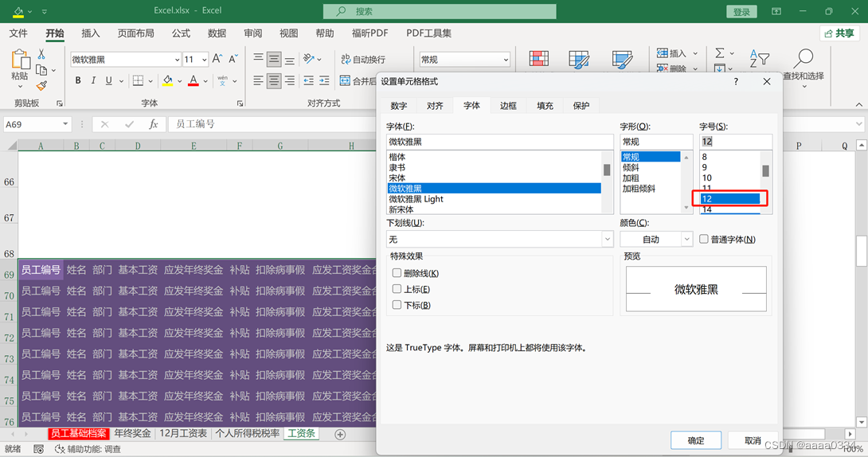Viewport: 868px width, 457px height.
Task: Click the 登录 sign-in button
Action: click(741, 12)
